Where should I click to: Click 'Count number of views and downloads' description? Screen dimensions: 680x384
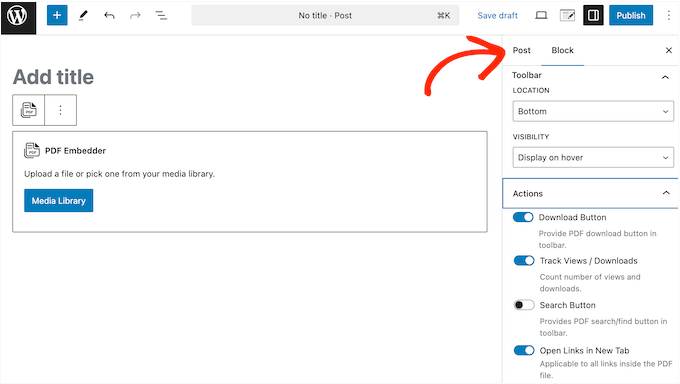(x=590, y=282)
